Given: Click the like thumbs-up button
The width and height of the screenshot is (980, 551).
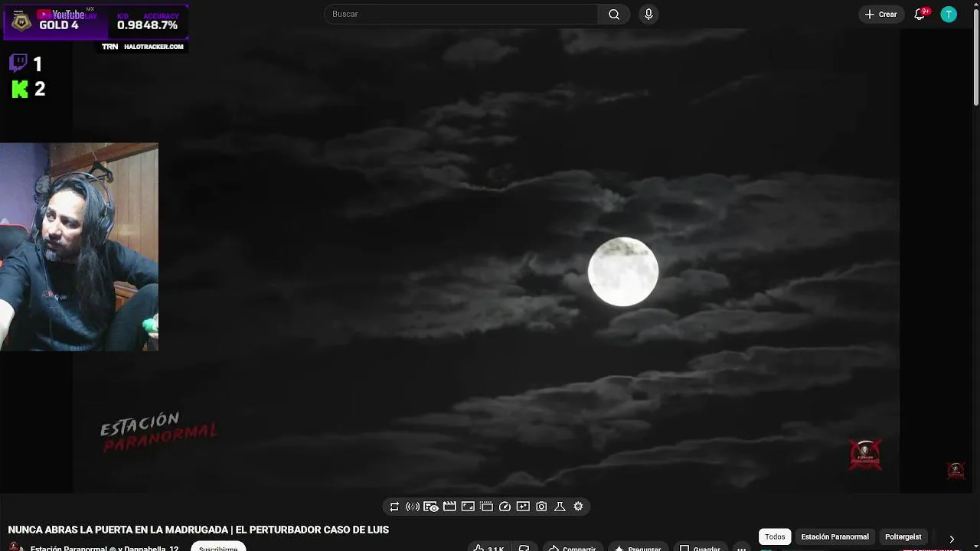Looking at the screenshot, I should click(488, 547).
